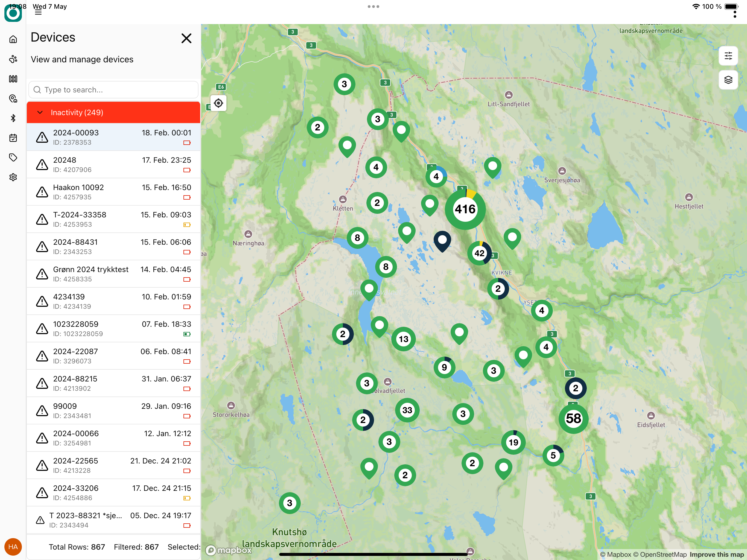Select device 2024-22087
Image resolution: width=747 pixels, height=560 pixels.
[113, 356]
